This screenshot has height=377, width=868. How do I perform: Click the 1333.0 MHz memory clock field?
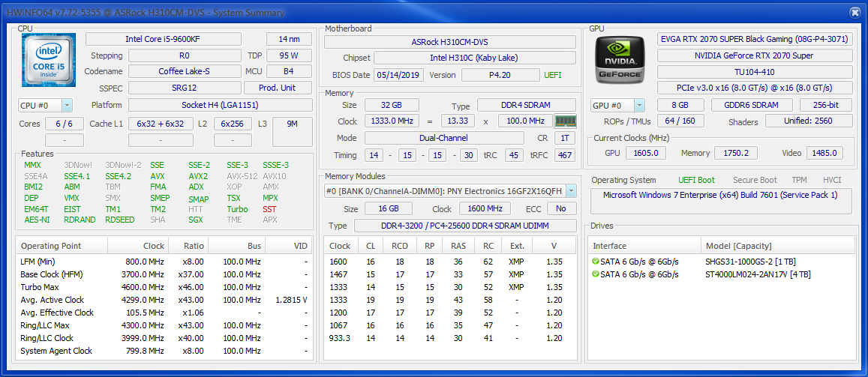pyautogui.click(x=392, y=121)
